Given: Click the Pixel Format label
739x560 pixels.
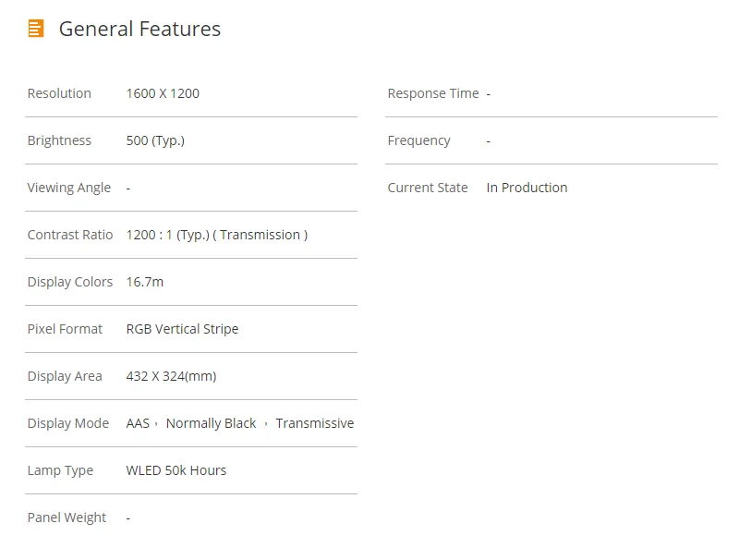Looking at the screenshot, I should tap(65, 329).
